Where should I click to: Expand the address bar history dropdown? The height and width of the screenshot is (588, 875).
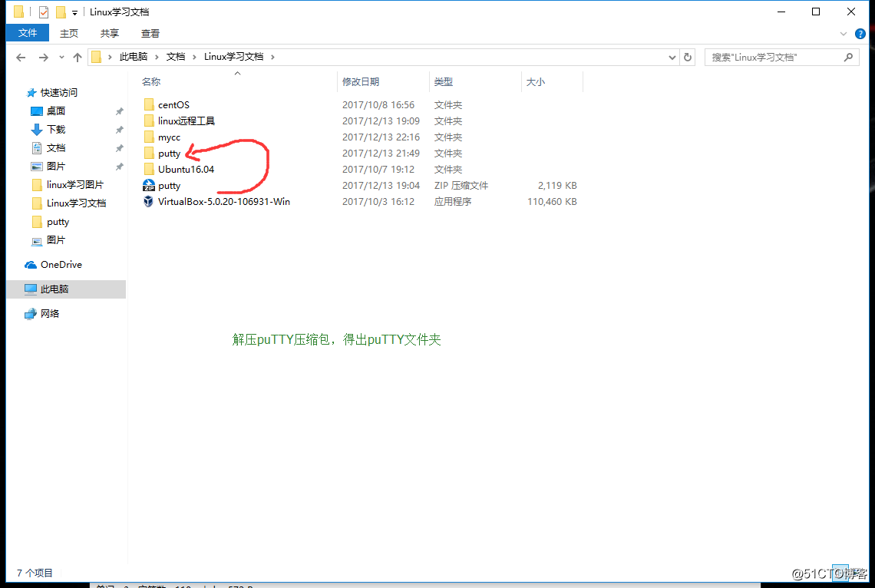click(x=672, y=57)
